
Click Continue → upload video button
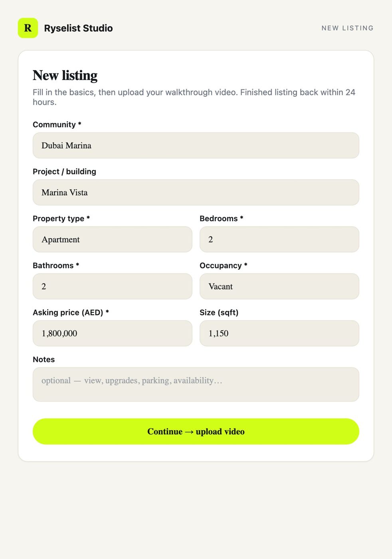196,432
